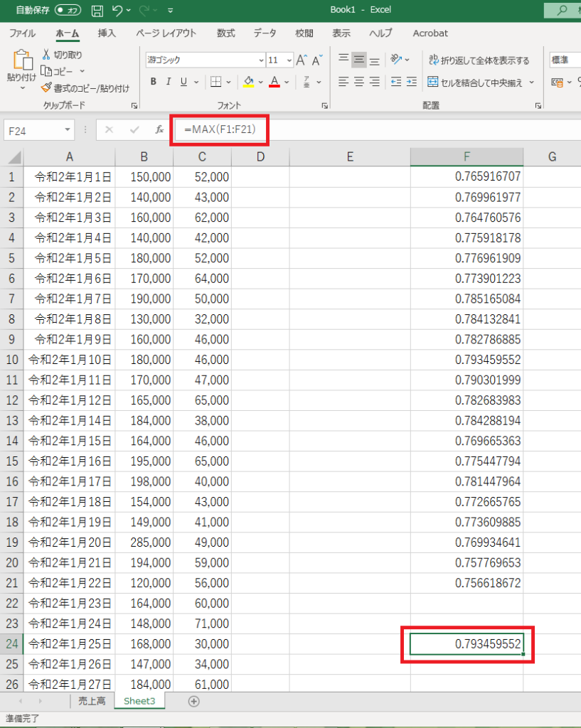This screenshot has height=728, width=581.
Task: Toggle Bold formatting
Action: click(153, 82)
